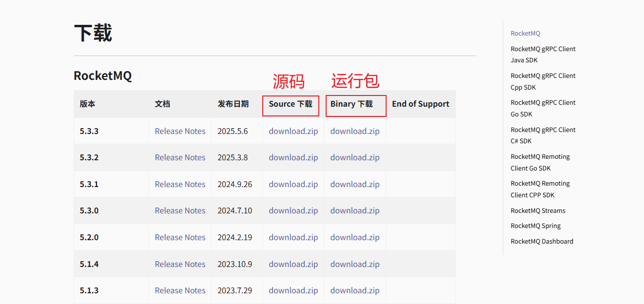Go to RocketMQ Remoting Client Go SDK
The image size is (644, 304).
(x=540, y=162)
